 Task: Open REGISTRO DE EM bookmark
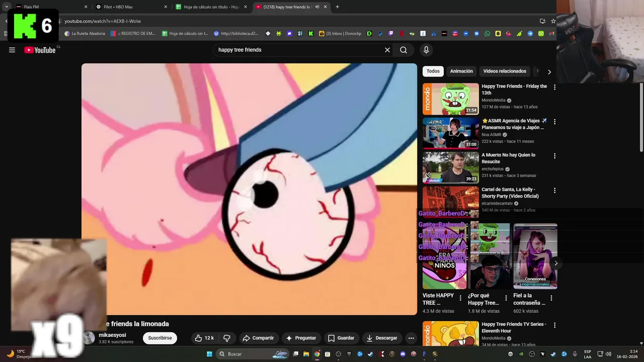(x=133, y=34)
